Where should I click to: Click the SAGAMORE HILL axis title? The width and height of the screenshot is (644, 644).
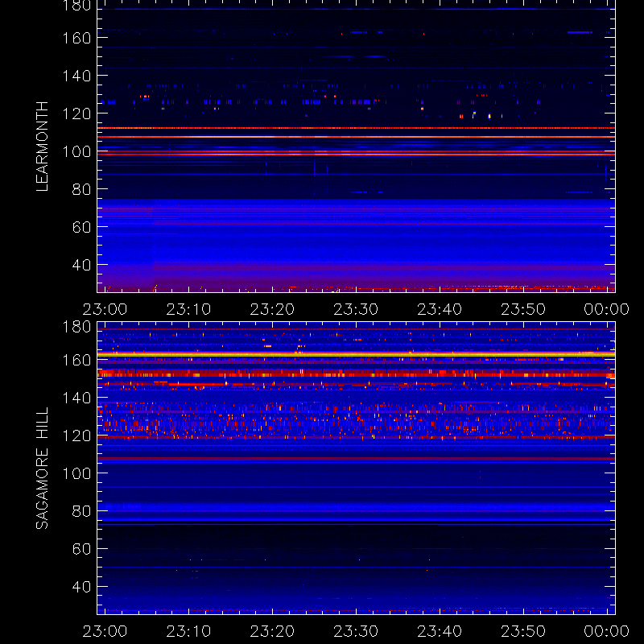(x=42, y=469)
